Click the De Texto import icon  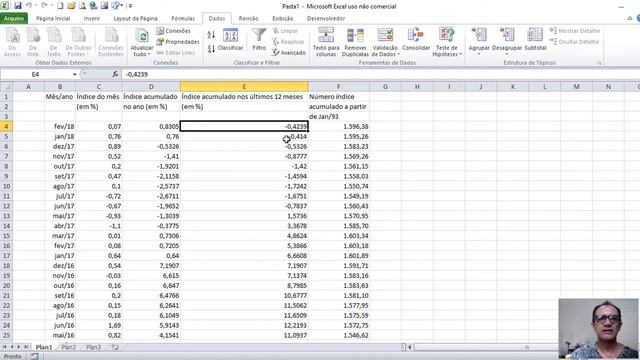[x=53, y=42]
